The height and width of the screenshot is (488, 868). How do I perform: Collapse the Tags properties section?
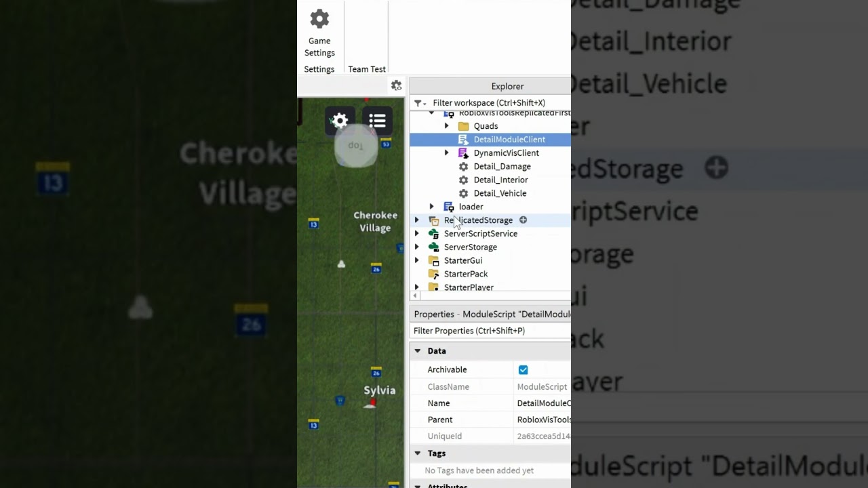418,453
